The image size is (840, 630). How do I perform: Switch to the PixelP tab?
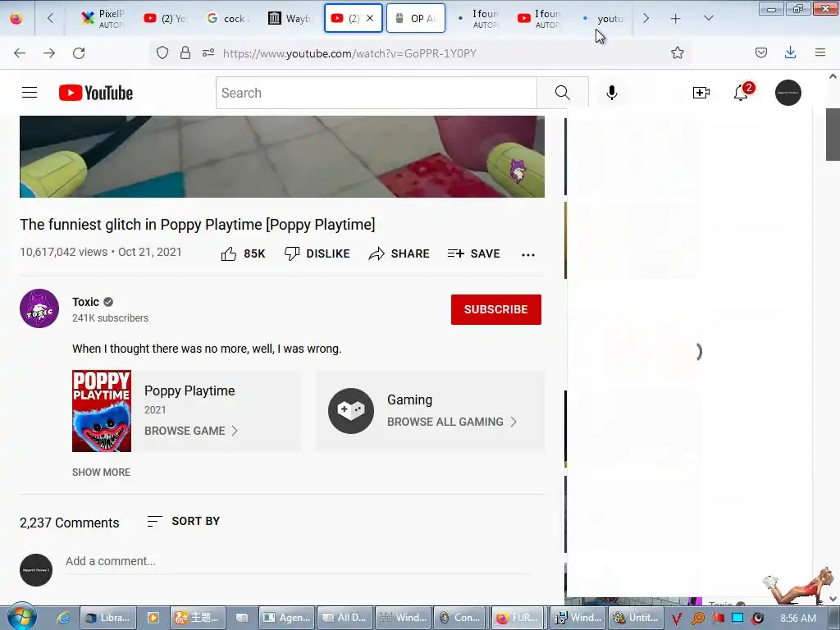(102, 18)
